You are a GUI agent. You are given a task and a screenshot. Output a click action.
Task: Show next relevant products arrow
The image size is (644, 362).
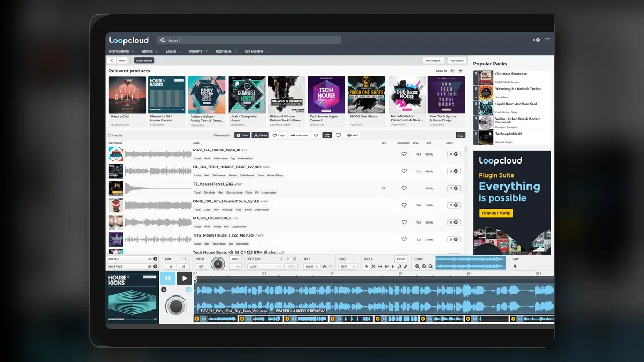(460, 71)
